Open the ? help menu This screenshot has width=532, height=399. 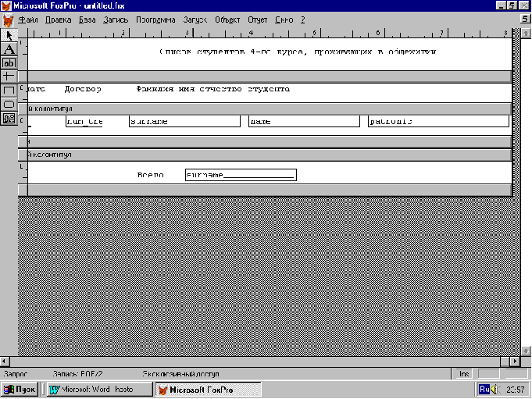pos(302,20)
